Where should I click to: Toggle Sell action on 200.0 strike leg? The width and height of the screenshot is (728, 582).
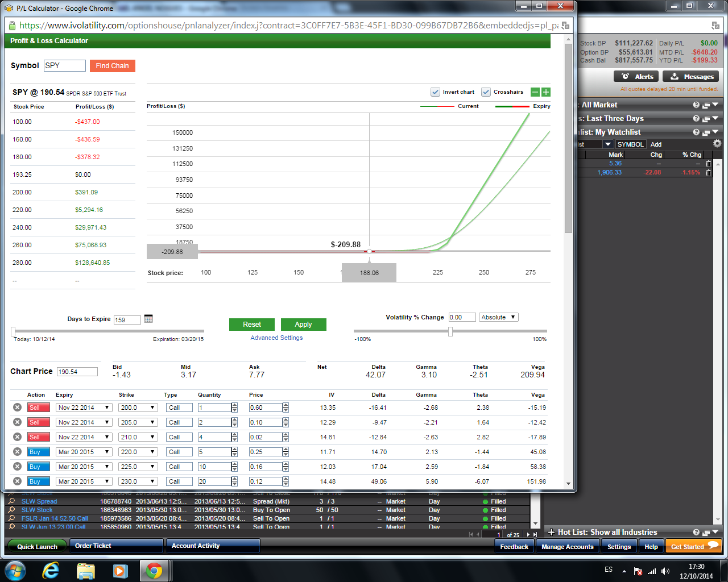(39, 408)
